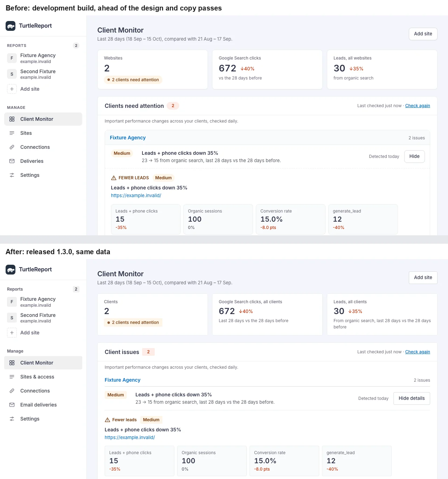Open the Sites & access menu item
The image size is (448, 479).
coord(43,377)
